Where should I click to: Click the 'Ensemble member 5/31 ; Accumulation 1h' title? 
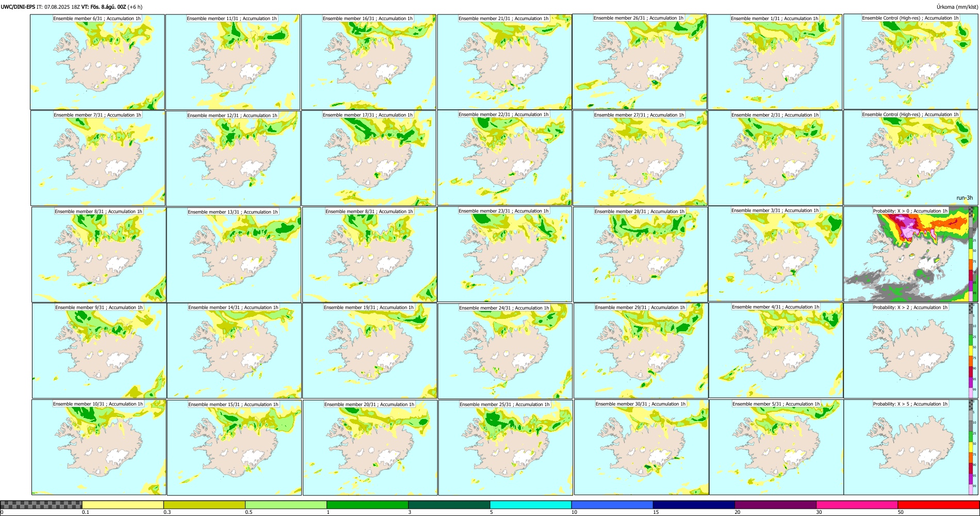click(x=776, y=404)
